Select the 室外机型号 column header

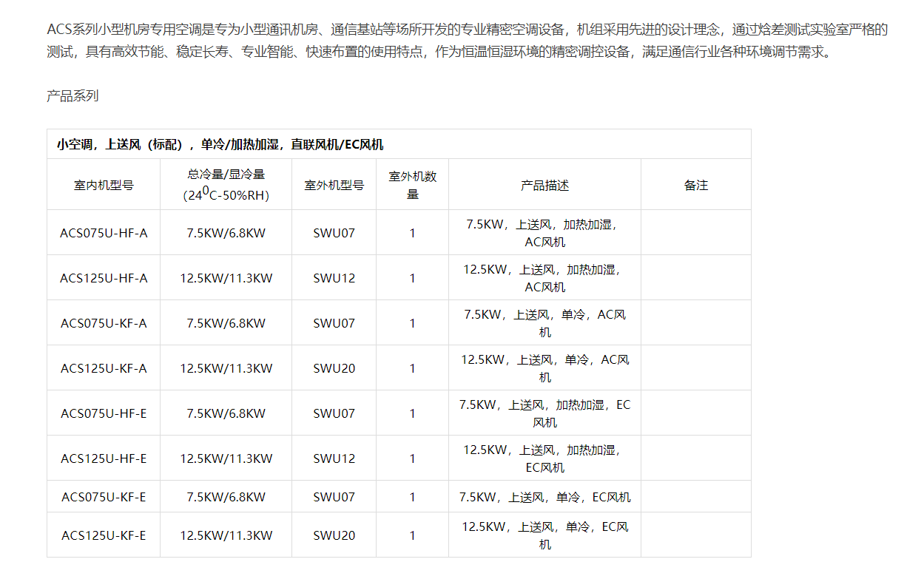pos(334,185)
